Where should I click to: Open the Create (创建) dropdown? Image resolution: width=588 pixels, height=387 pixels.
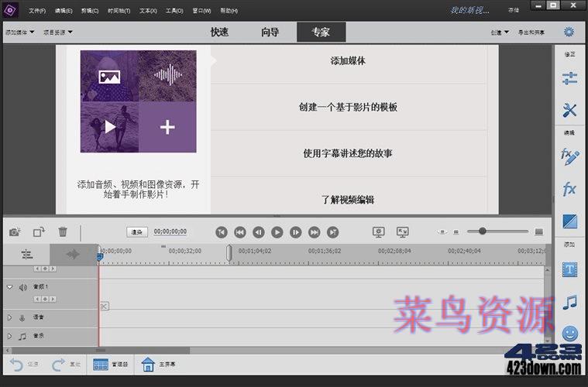click(500, 33)
